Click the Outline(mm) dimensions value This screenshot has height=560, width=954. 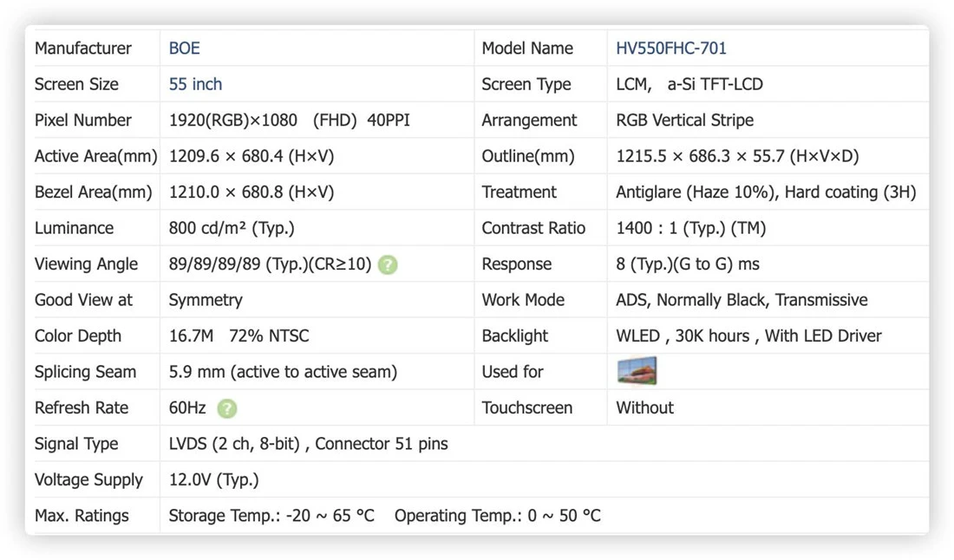click(x=737, y=156)
